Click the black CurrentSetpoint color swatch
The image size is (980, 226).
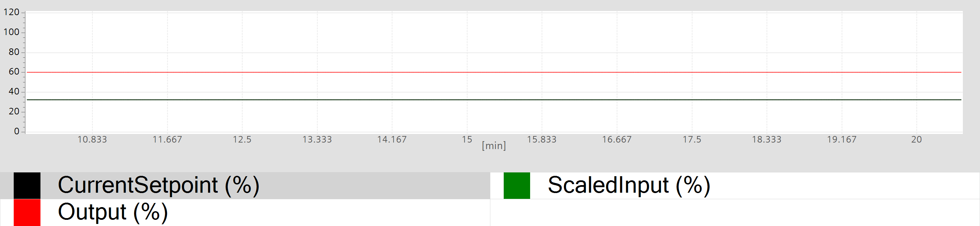[x=27, y=185]
